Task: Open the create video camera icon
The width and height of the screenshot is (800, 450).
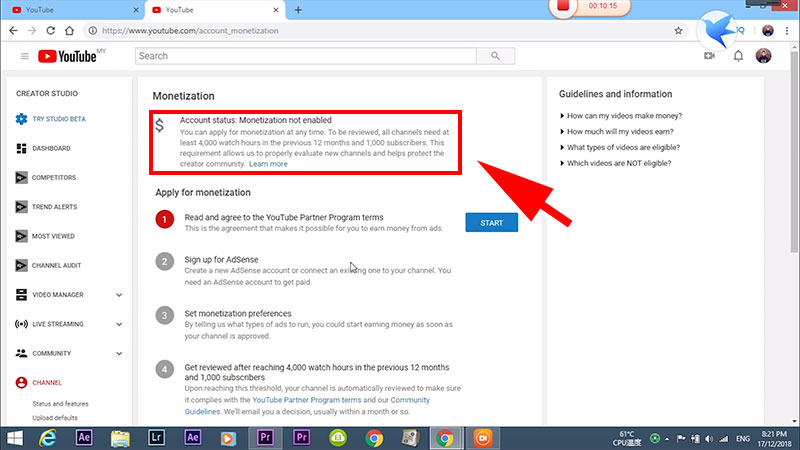Action: [x=709, y=56]
